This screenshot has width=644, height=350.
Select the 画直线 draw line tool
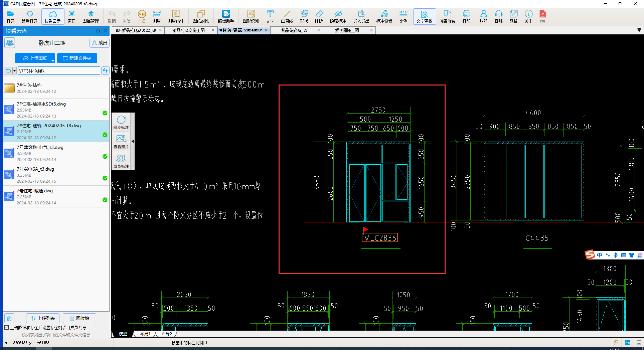pyautogui.click(x=287, y=17)
